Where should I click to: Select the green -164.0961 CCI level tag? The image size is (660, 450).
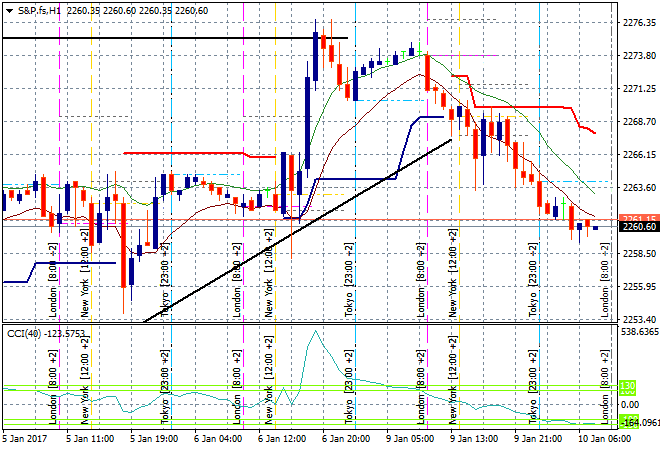(x=638, y=422)
